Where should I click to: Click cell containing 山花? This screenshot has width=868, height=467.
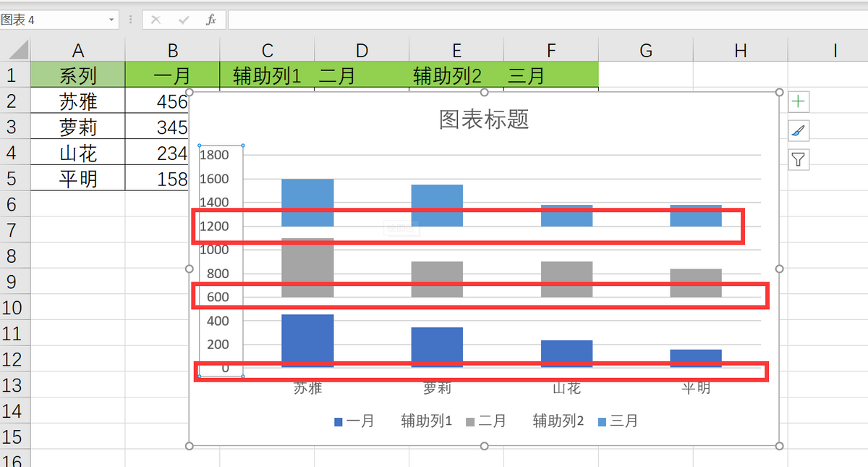pyautogui.click(x=78, y=153)
